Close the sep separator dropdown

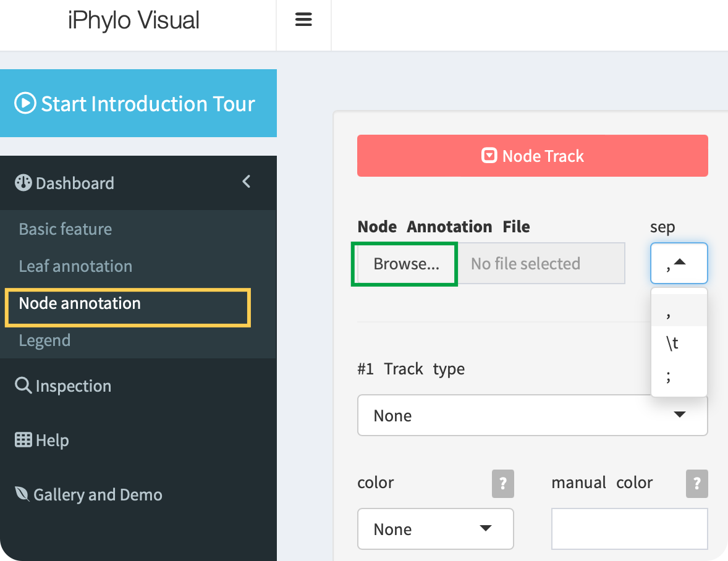pos(679,263)
